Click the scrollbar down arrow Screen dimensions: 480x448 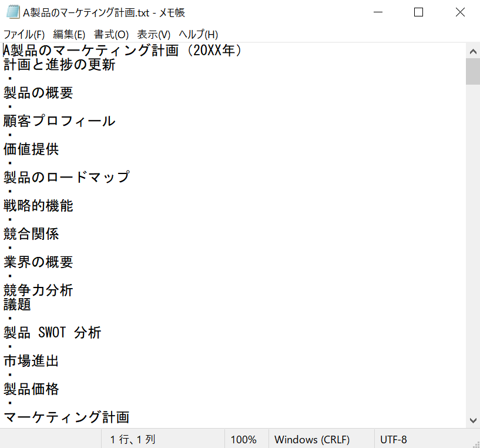pyautogui.click(x=473, y=420)
